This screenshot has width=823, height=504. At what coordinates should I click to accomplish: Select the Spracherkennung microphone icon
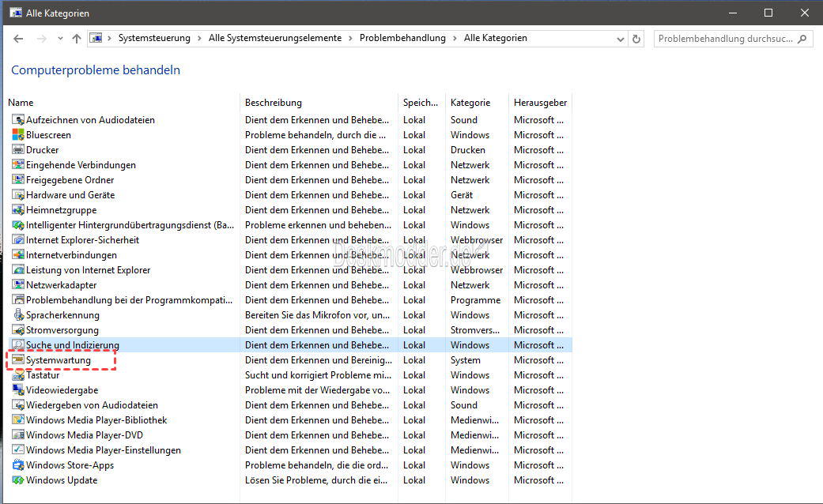pyautogui.click(x=18, y=315)
